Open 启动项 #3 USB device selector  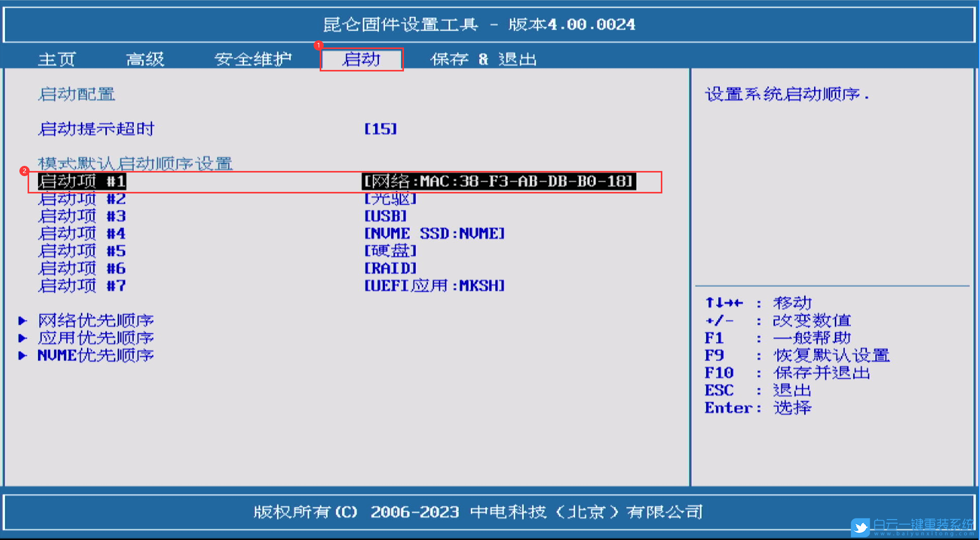tap(385, 216)
